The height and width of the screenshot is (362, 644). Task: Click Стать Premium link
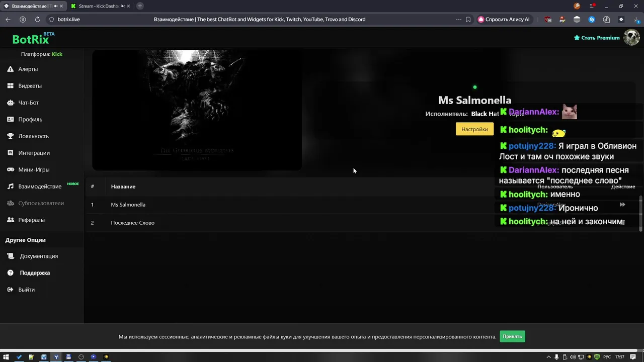coord(597,38)
